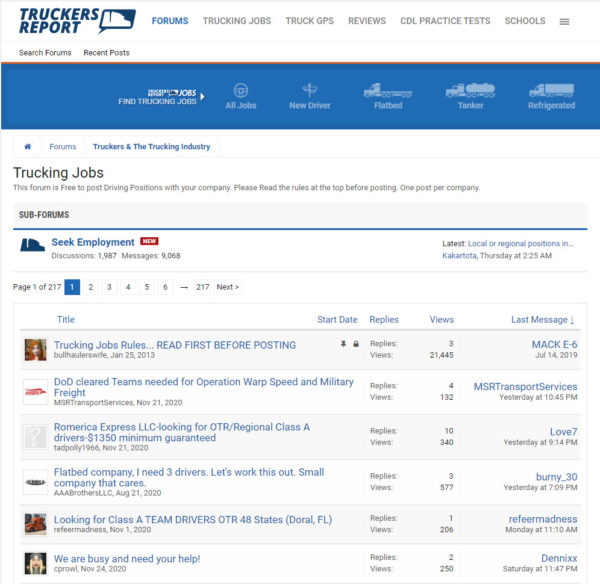Open the Seek Employment sub-forum

(x=93, y=242)
